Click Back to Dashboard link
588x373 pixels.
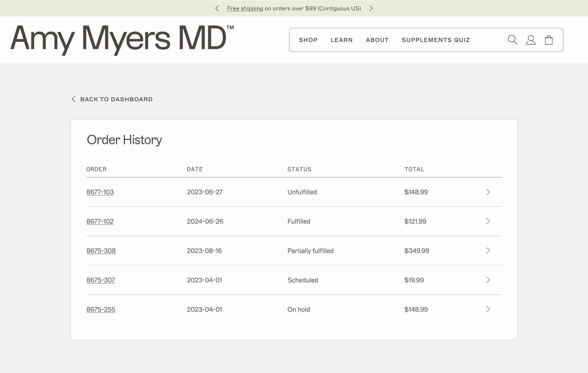click(116, 99)
